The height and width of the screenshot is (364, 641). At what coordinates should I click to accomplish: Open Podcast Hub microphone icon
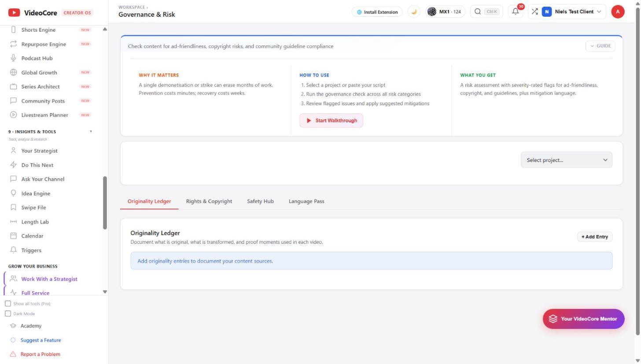(13, 58)
